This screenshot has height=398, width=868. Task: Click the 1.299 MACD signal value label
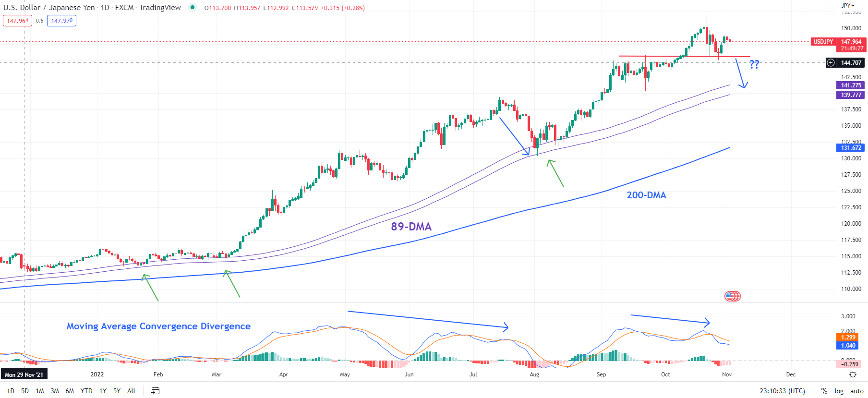click(x=848, y=338)
